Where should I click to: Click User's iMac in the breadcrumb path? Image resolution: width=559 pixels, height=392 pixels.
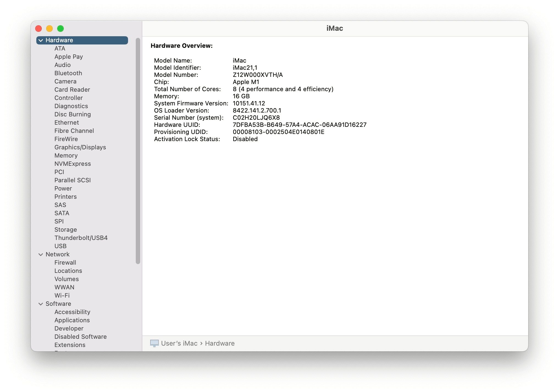[179, 343]
